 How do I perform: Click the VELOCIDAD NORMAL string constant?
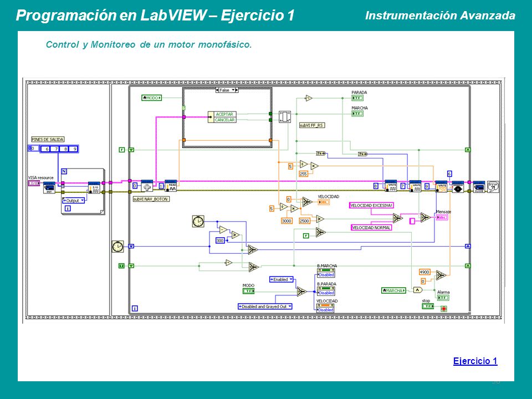click(x=371, y=228)
